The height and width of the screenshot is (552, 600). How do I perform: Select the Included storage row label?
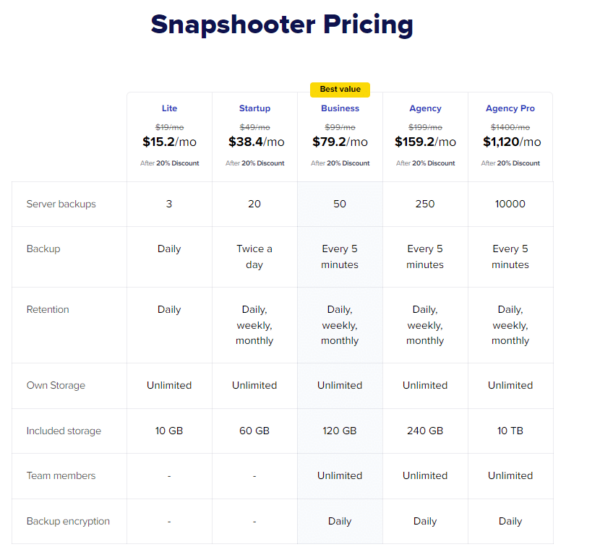tap(62, 431)
